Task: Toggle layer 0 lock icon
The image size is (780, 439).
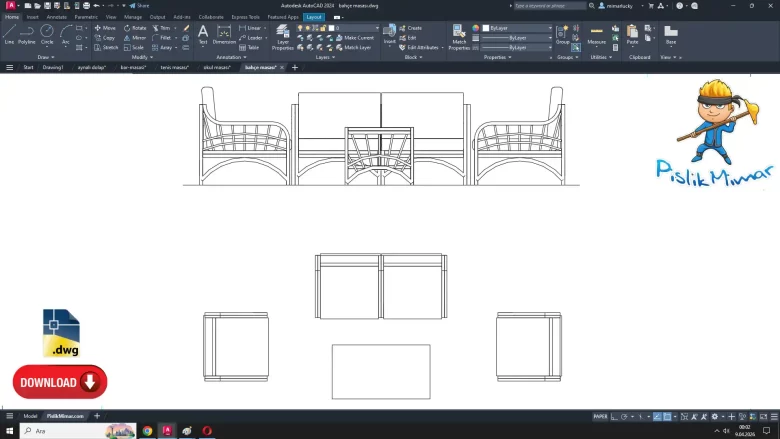Action: coord(323,28)
